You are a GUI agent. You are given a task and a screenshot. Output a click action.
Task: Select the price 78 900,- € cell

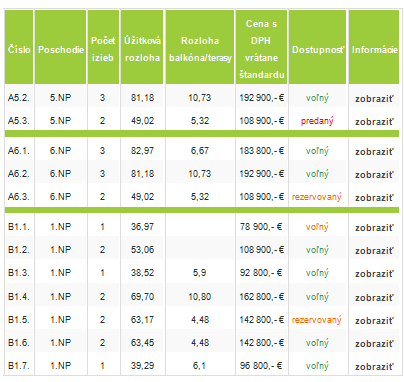pyautogui.click(x=261, y=227)
